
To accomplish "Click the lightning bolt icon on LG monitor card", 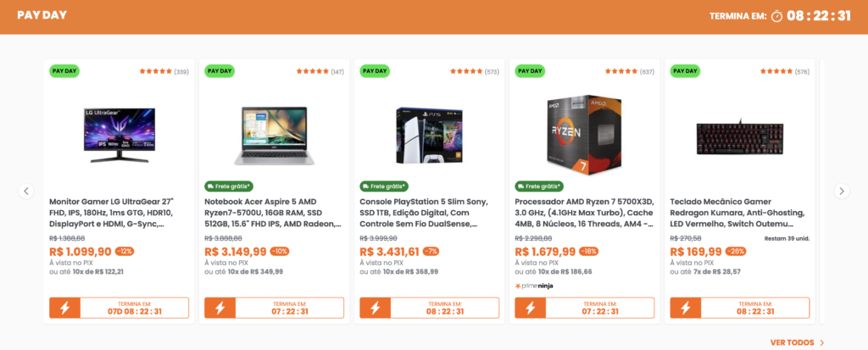I will coord(64,308).
